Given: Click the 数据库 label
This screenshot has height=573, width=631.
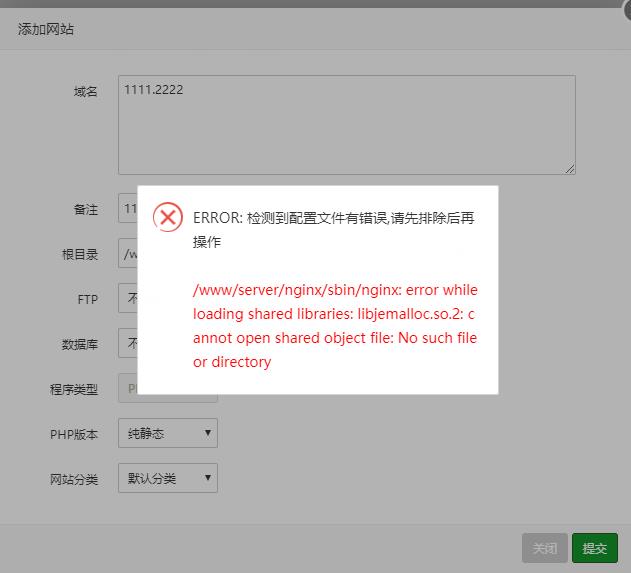Looking at the screenshot, I should [x=80, y=344].
